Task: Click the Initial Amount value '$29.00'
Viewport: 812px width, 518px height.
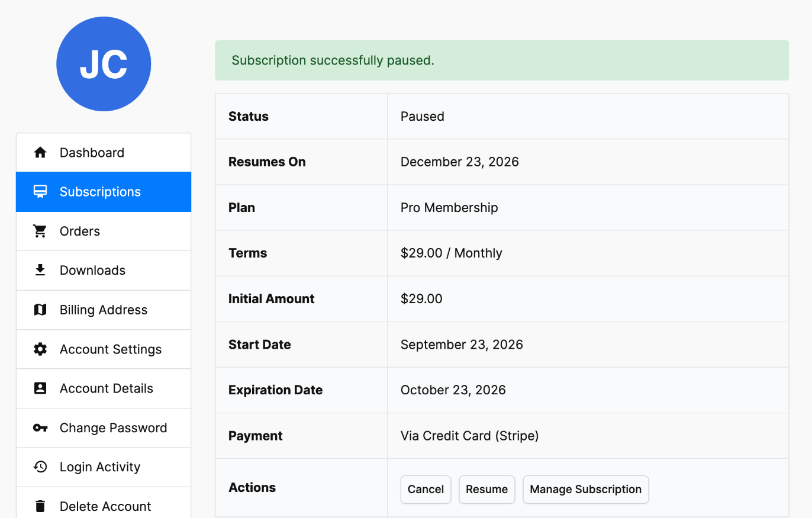Action: pyautogui.click(x=421, y=299)
